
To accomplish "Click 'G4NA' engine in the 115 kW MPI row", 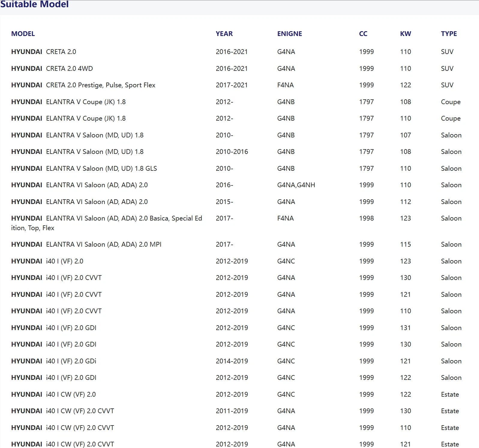I will click(286, 245).
